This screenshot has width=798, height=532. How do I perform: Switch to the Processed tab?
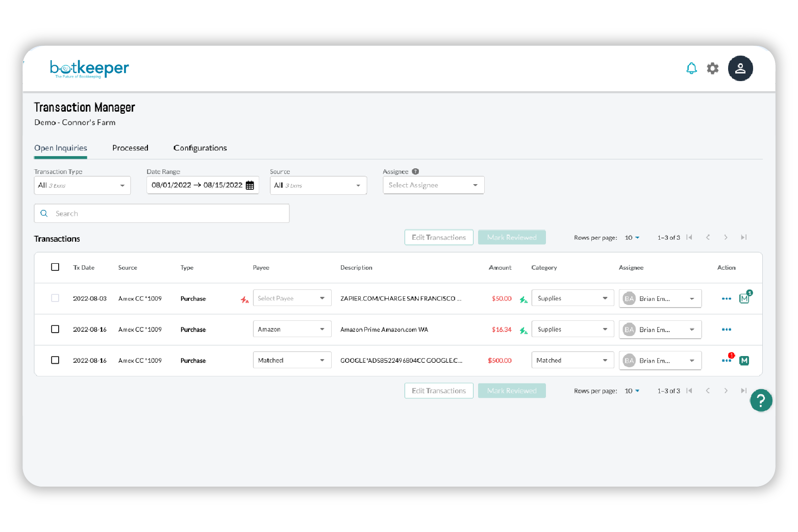coord(130,148)
